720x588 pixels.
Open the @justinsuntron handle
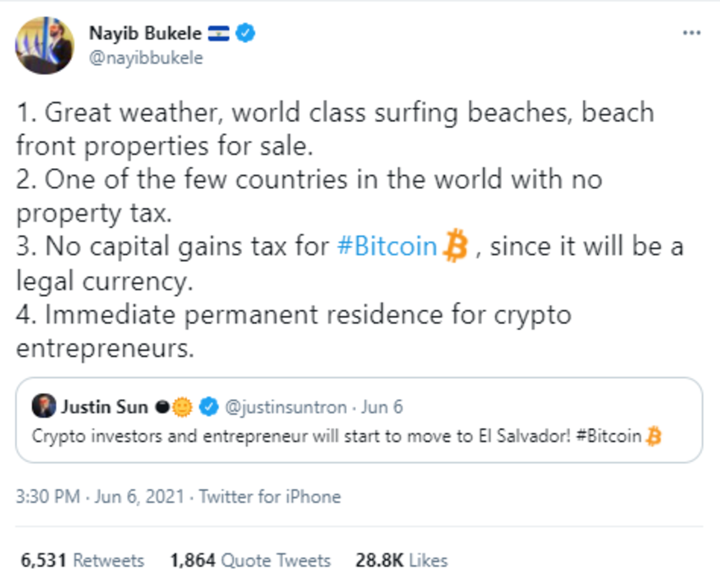tap(286, 407)
